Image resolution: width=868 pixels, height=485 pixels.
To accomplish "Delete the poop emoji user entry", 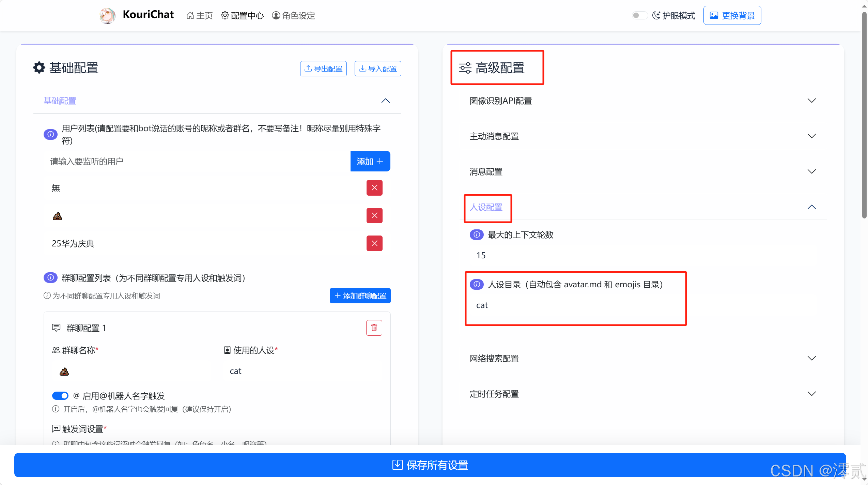I will tap(374, 215).
